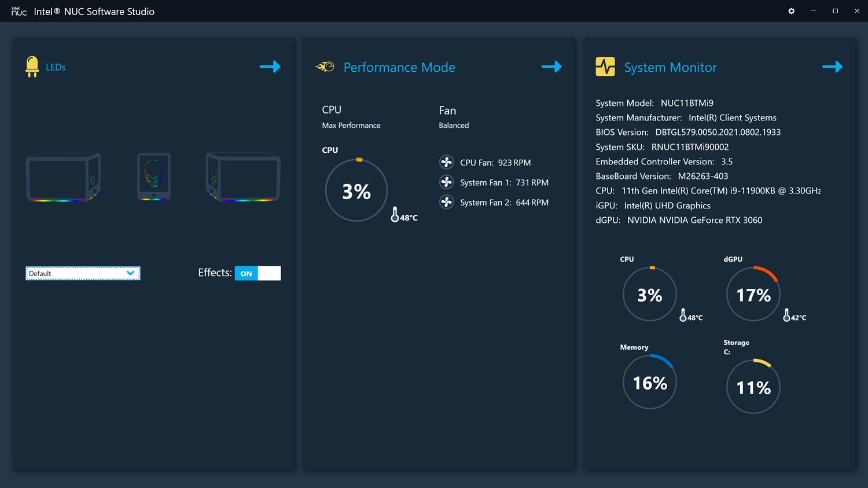Click the Storage C: 11% gauge

pos(753,387)
